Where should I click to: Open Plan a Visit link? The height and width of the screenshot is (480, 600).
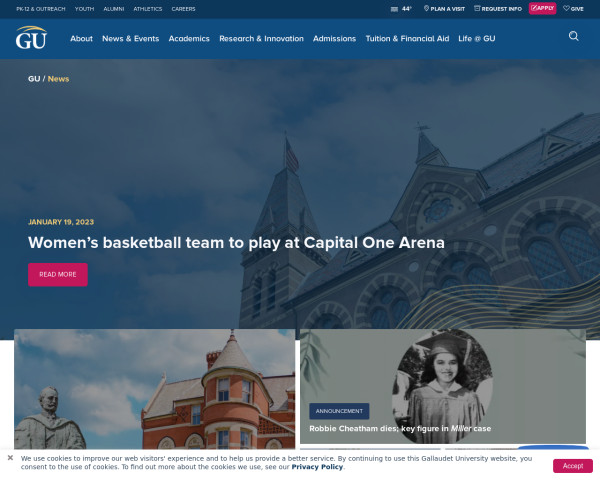click(444, 9)
